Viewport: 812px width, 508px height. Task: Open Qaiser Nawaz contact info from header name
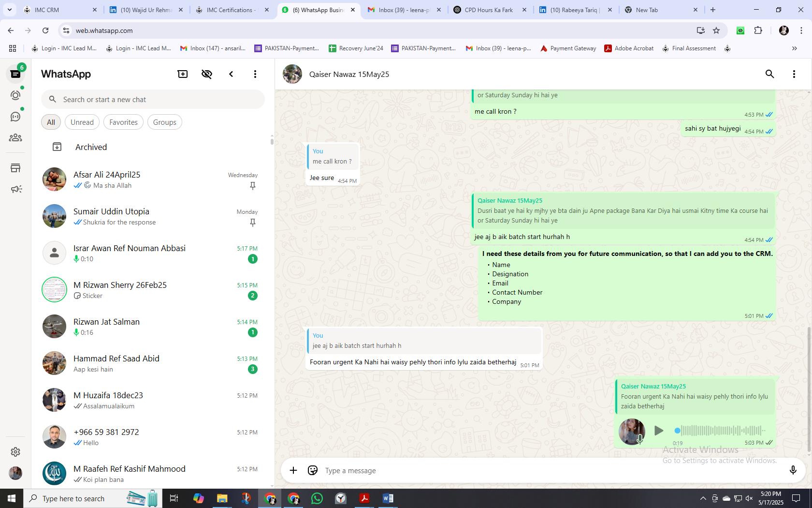[x=349, y=74]
